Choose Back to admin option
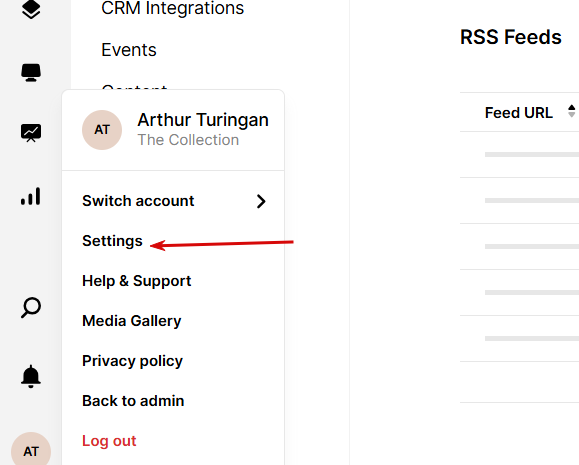 (x=133, y=401)
